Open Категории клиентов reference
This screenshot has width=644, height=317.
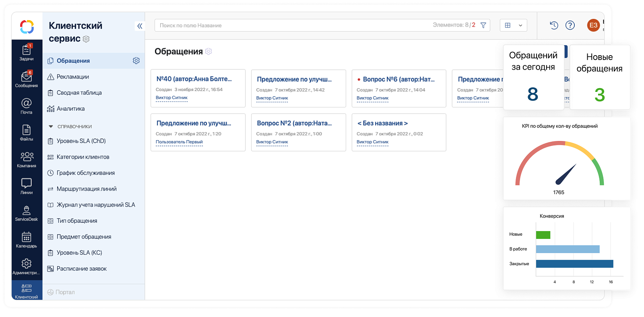point(93,157)
